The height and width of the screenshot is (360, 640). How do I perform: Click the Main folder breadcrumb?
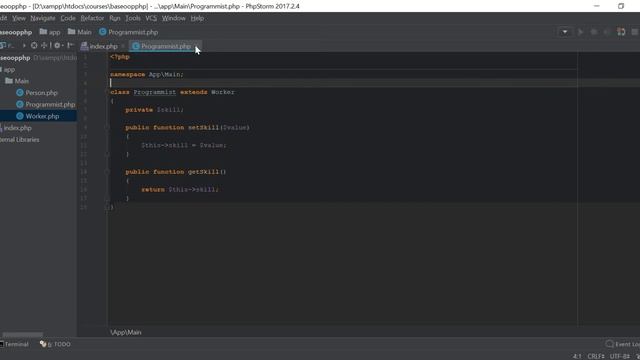[x=80, y=32]
